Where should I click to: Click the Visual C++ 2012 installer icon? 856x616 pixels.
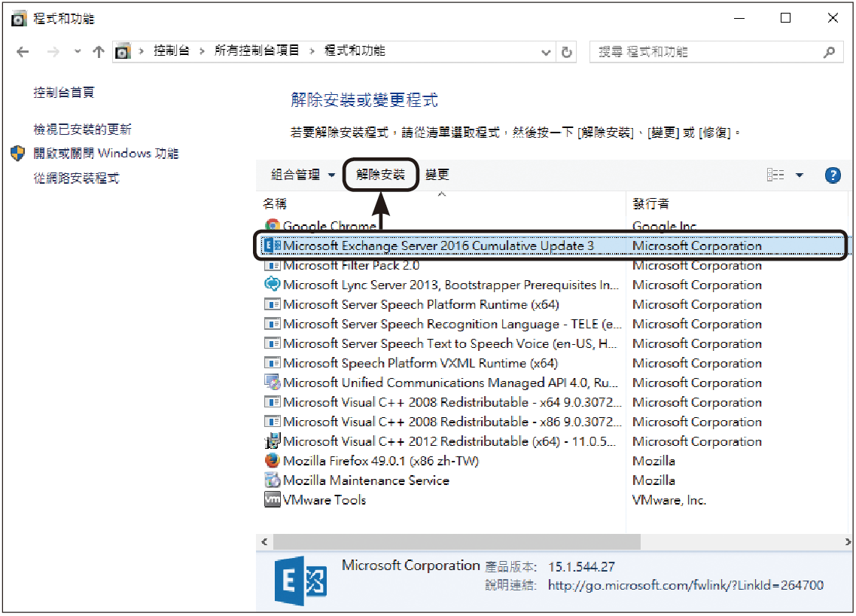(272, 441)
